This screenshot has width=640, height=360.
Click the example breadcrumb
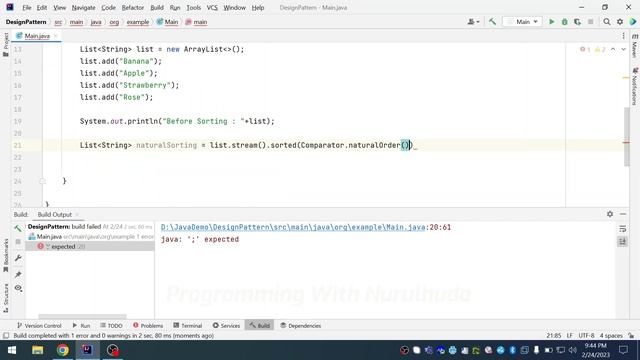pyautogui.click(x=138, y=22)
